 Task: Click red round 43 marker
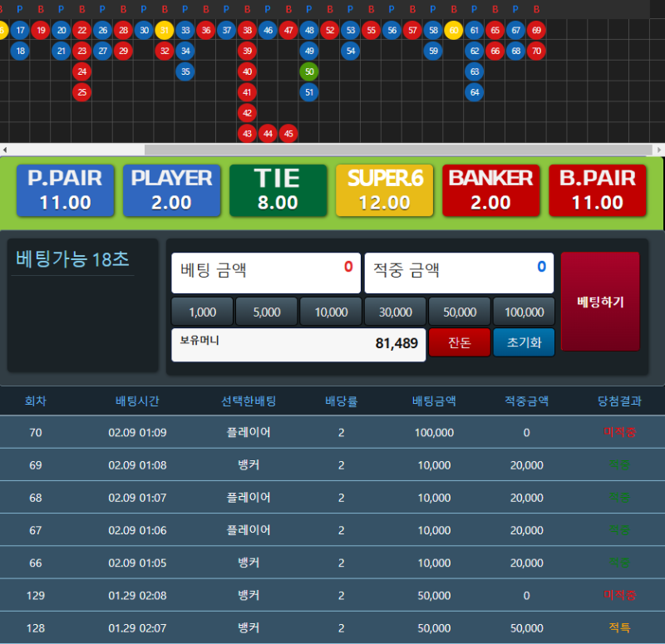247,134
